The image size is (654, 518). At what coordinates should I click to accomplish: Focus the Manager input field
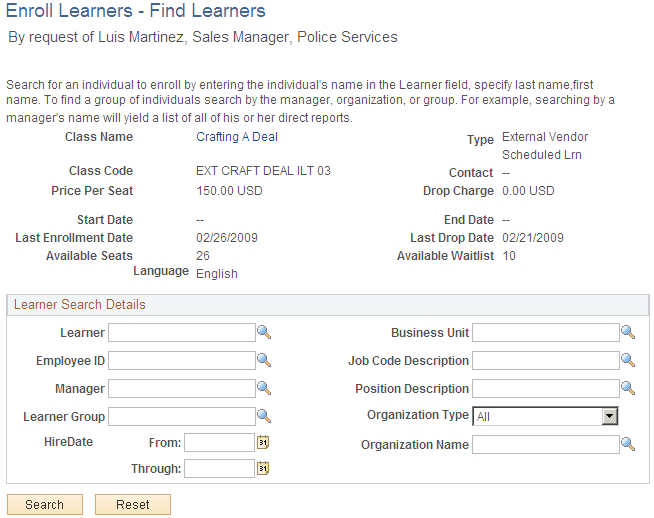click(x=182, y=389)
